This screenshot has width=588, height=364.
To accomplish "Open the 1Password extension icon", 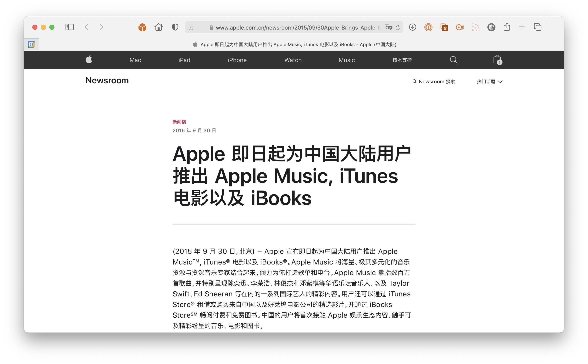I will pos(428,27).
